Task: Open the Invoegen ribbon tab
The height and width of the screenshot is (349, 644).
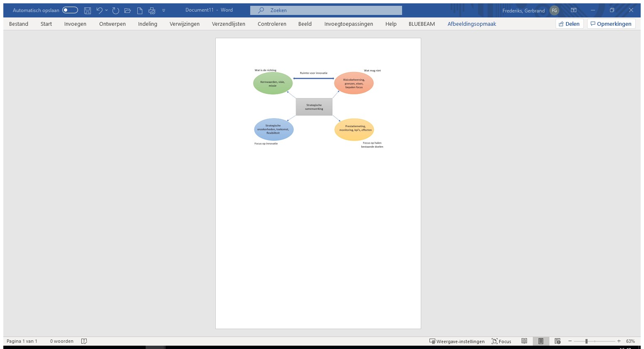Action: pyautogui.click(x=75, y=24)
